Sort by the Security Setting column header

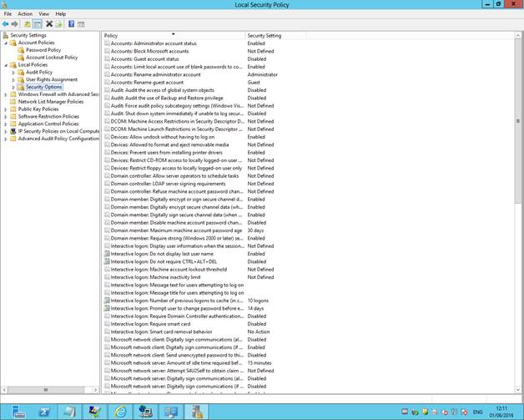(x=275, y=35)
